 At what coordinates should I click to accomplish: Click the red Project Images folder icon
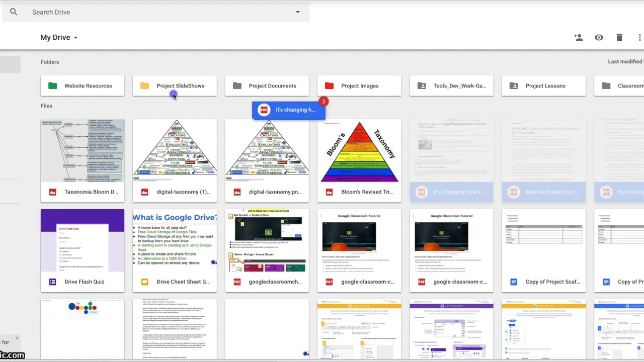(x=329, y=86)
